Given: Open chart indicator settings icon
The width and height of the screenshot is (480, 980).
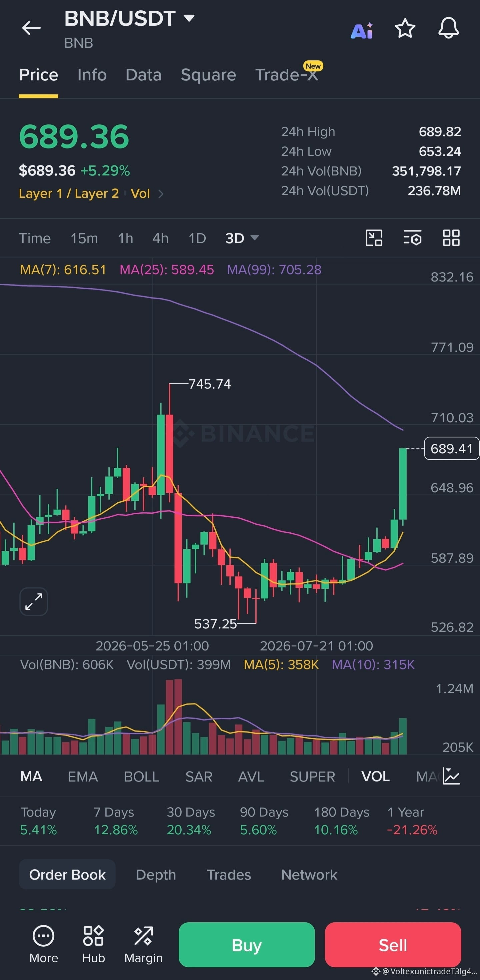Looking at the screenshot, I should click(412, 238).
